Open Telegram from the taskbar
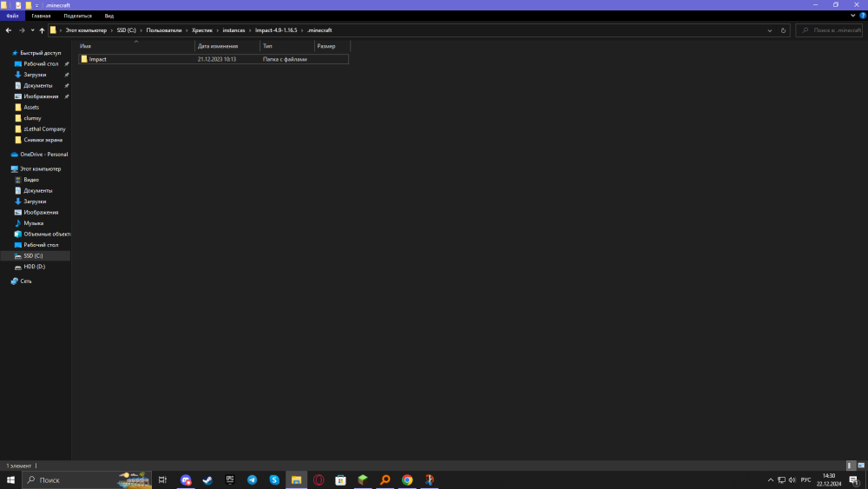This screenshot has width=868, height=489. [x=252, y=480]
